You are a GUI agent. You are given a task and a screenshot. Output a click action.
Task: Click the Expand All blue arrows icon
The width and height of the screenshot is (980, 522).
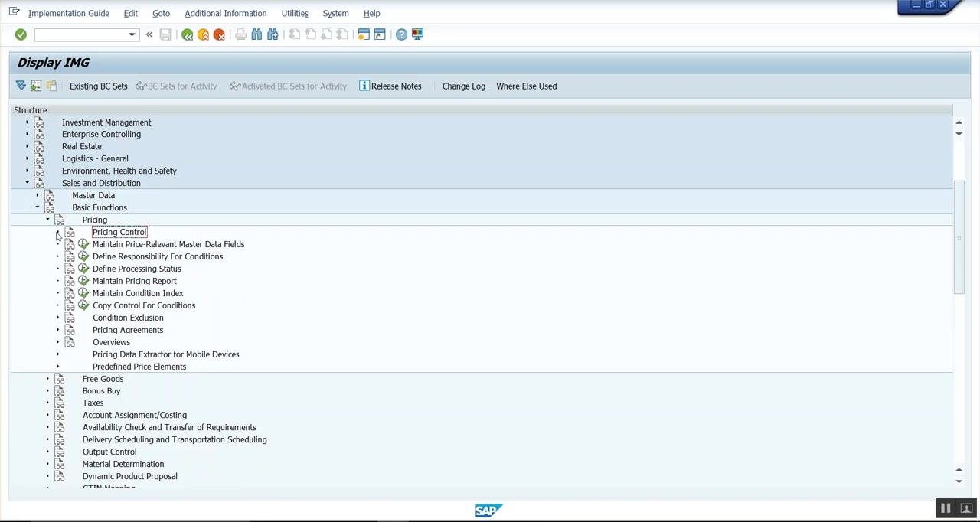[21, 86]
